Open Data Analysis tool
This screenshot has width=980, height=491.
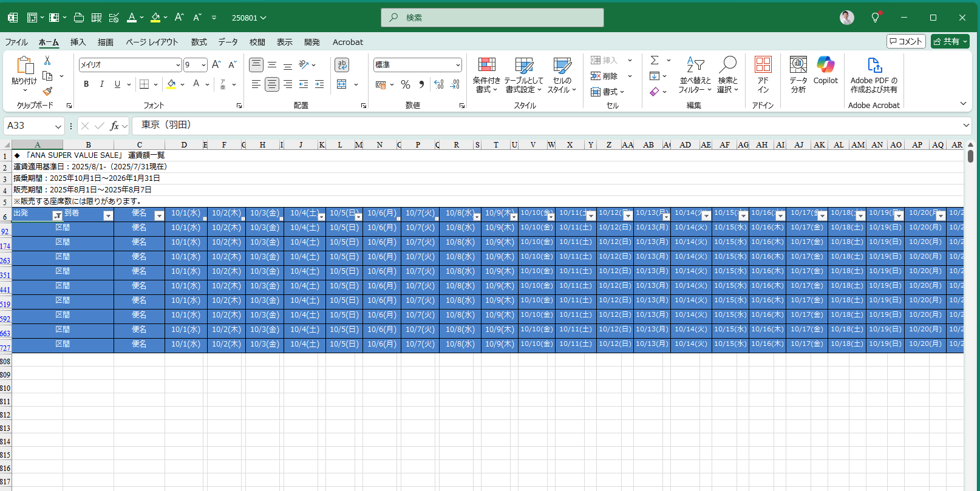[798, 76]
